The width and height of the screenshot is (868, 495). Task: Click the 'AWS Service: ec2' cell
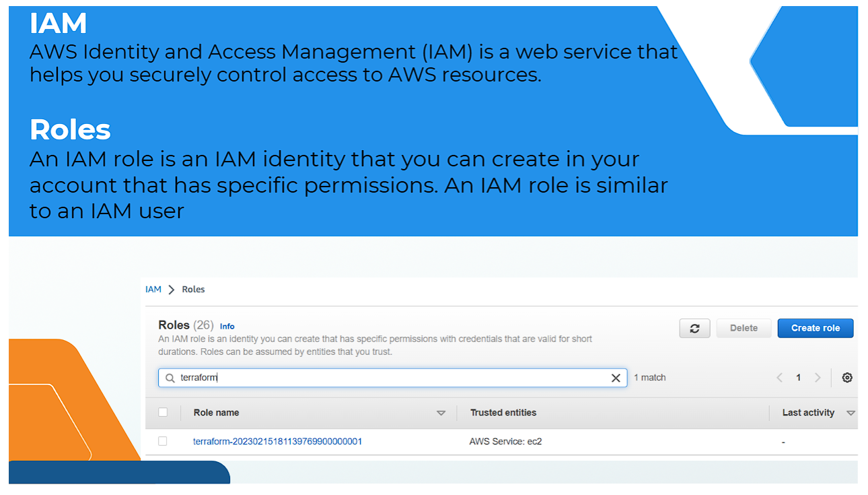tap(505, 442)
